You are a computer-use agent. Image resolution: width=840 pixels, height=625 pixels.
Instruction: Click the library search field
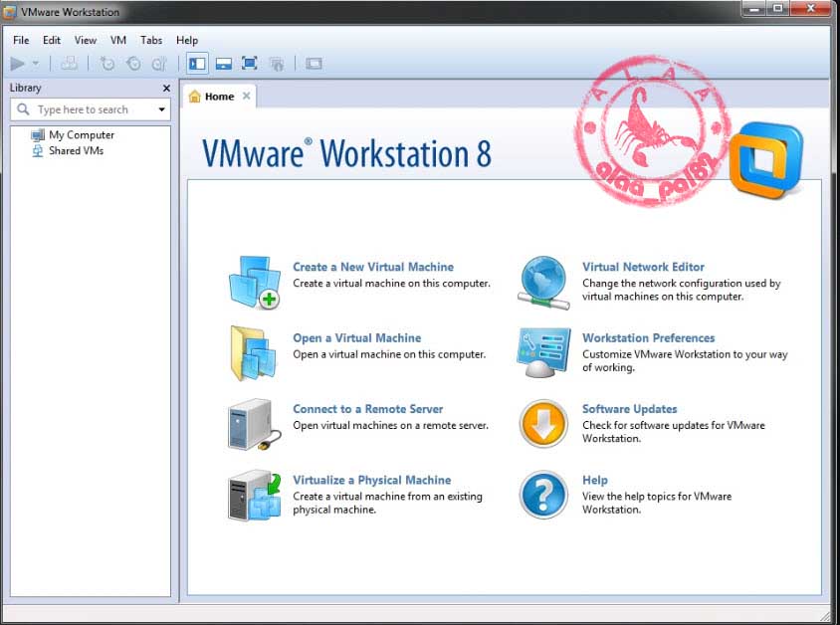90,109
